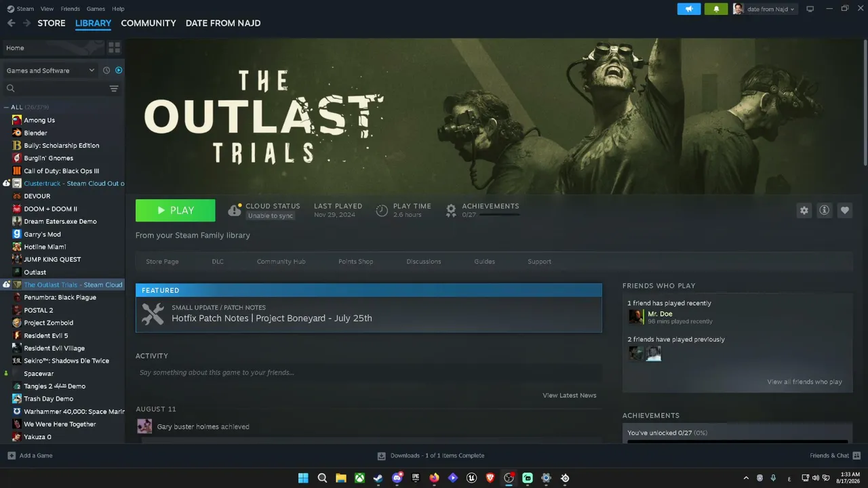Open the Points Shop link
This screenshot has height=488, width=868.
(356, 262)
